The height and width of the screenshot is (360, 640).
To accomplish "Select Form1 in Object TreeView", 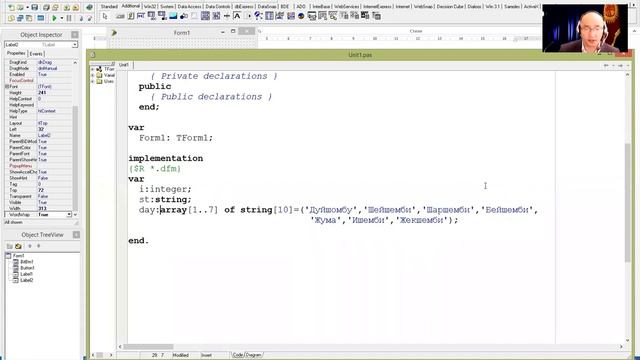I will click(18, 256).
